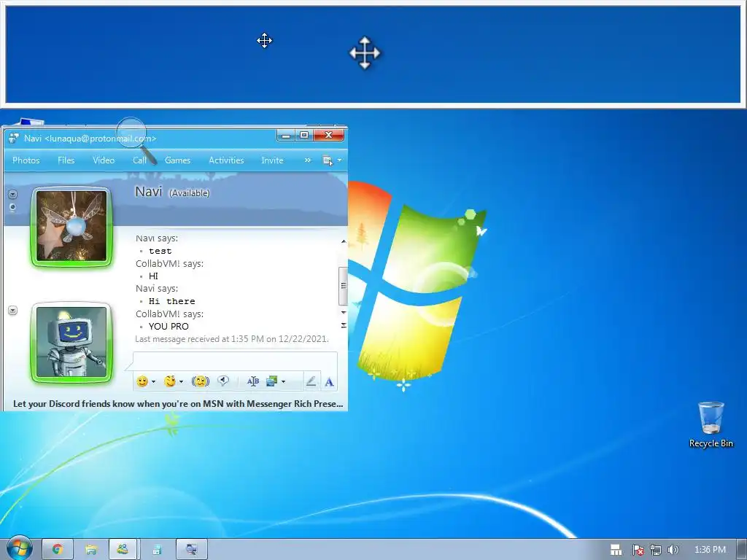Switch to text typing mode A
The width and height of the screenshot is (747, 560).
329,381
